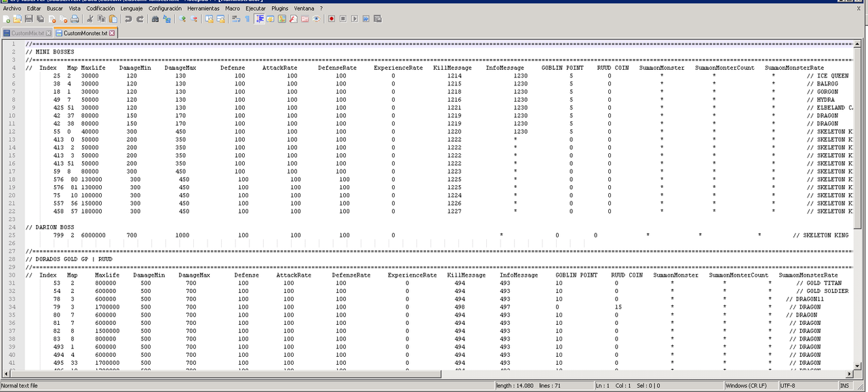Click the Open file toolbar icon

[17, 19]
